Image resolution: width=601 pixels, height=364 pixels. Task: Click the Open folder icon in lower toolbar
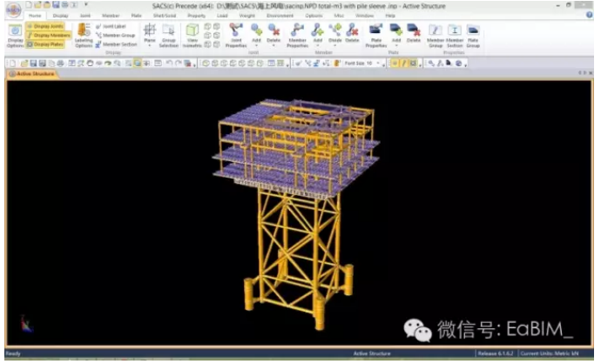24,64
